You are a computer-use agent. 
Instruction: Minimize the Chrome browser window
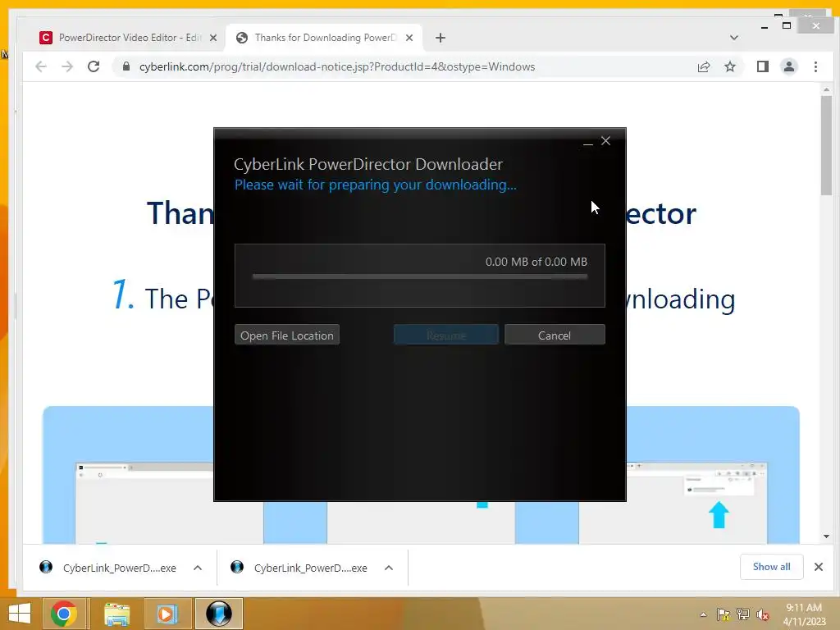pos(764,25)
